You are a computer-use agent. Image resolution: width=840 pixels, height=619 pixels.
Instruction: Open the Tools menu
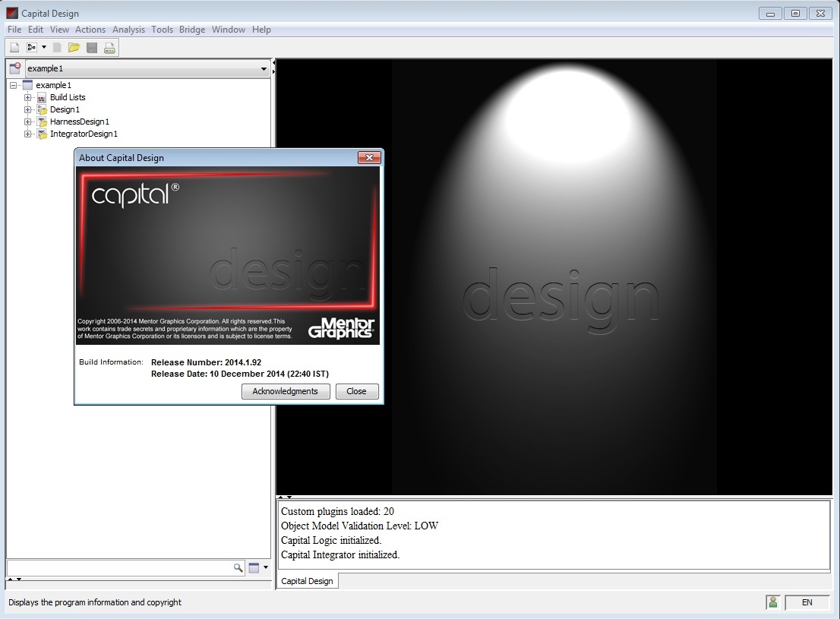[x=162, y=30]
